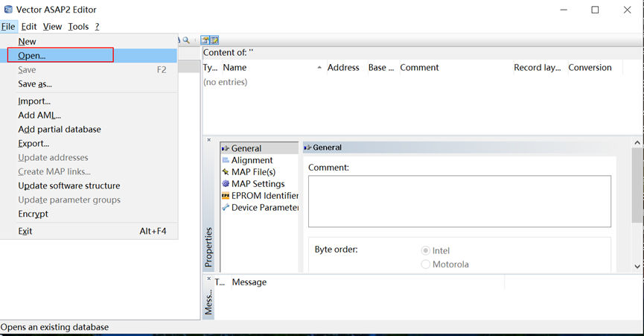Open the File menu
This screenshot has width=644, height=336.
tap(8, 27)
